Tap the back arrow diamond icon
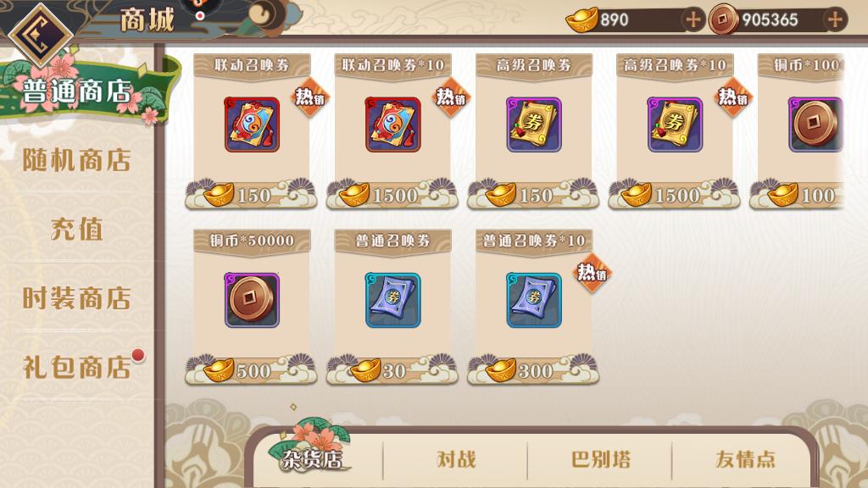Screen dimensions: 868x488 click(x=41, y=34)
